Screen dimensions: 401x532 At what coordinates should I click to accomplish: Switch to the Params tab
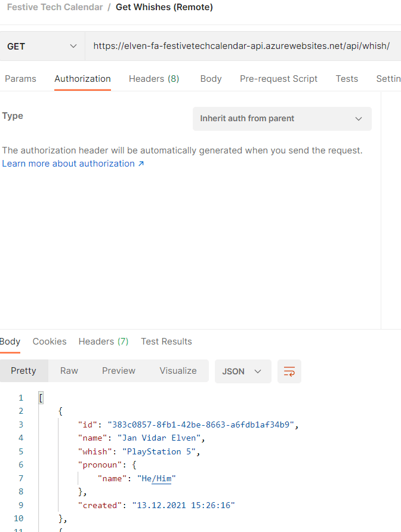point(20,79)
